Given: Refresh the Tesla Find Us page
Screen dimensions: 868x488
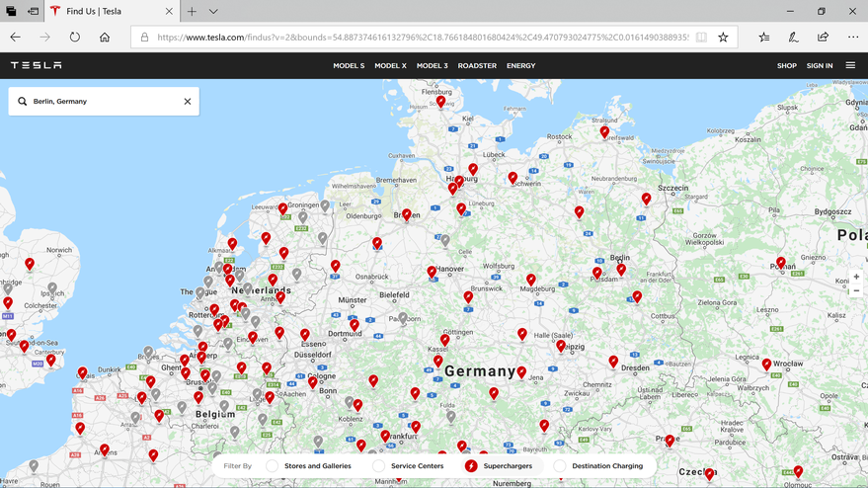Looking at the screenshot, I should tap(75, 38).
